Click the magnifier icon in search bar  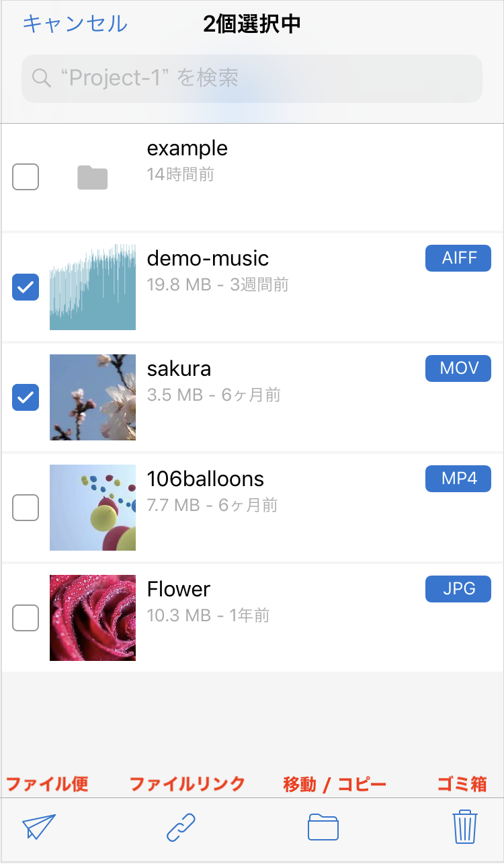[x=42, y=79]
